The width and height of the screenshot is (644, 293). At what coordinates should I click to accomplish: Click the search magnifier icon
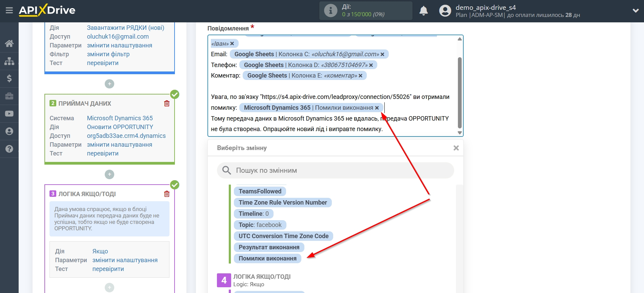tap(226, 170)
